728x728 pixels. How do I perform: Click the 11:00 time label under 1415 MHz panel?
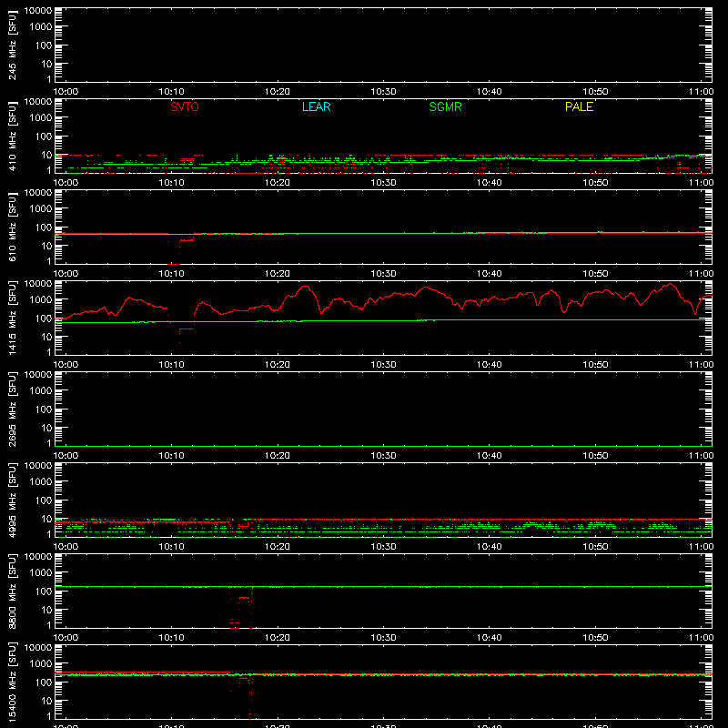[x=701, y=365]
